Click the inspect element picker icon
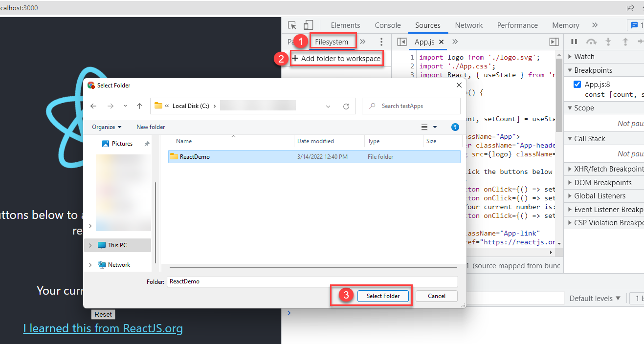644x344 pixels. pos(292,25)
